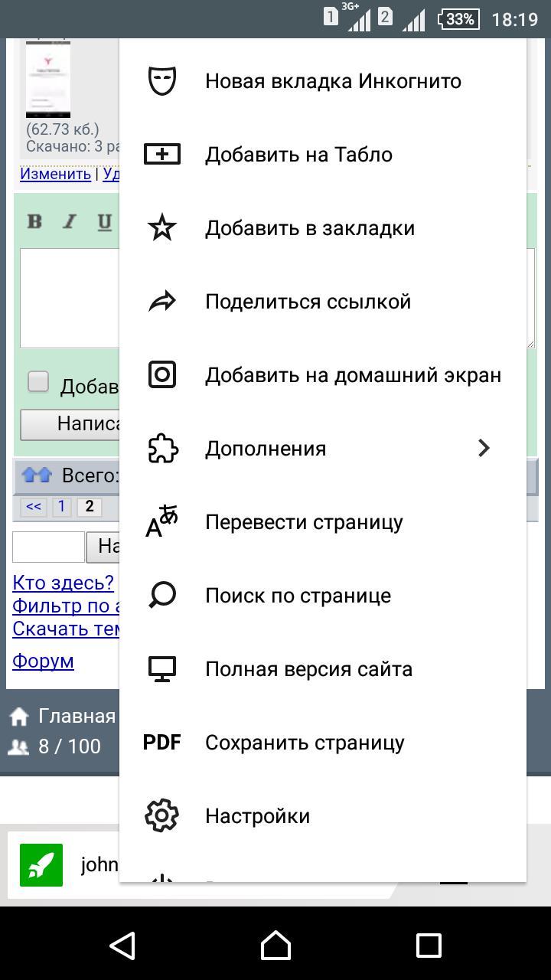Tap the add to Tableau plus icon

(x=161, y=155)
